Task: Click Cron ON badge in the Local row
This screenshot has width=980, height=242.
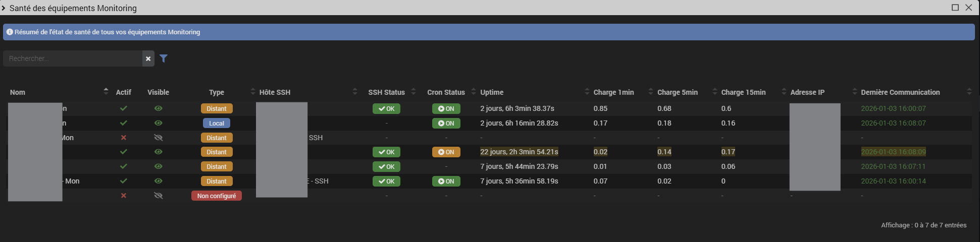Action: point(446,123)
